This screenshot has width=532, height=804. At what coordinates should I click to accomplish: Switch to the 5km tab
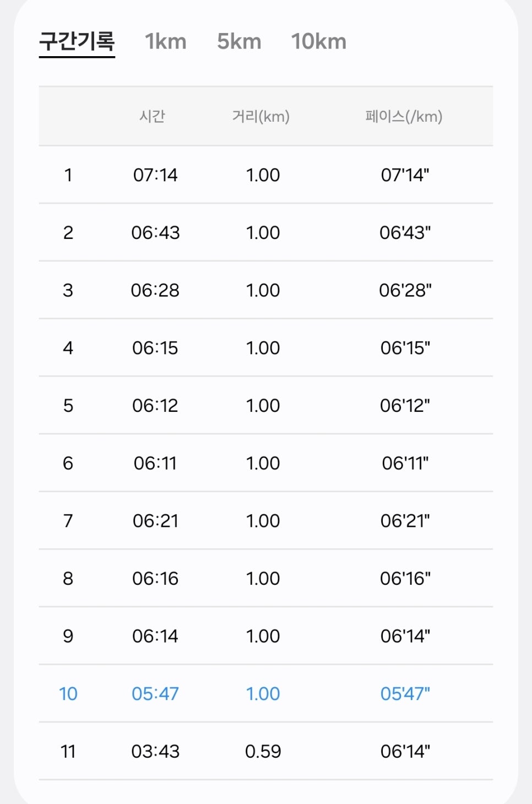pos(239,41)
